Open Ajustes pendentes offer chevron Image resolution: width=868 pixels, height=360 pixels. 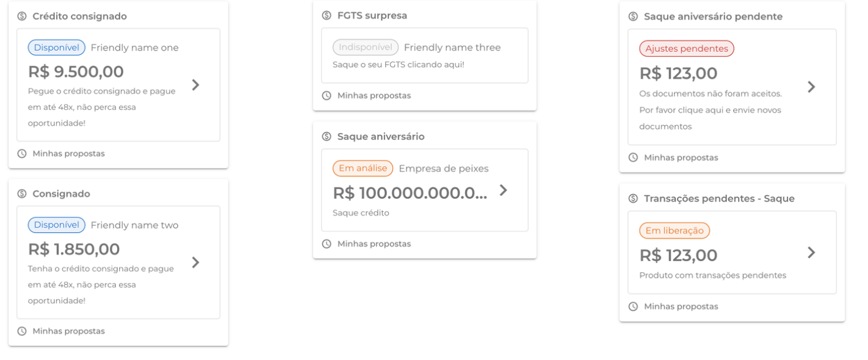(811, 87)
